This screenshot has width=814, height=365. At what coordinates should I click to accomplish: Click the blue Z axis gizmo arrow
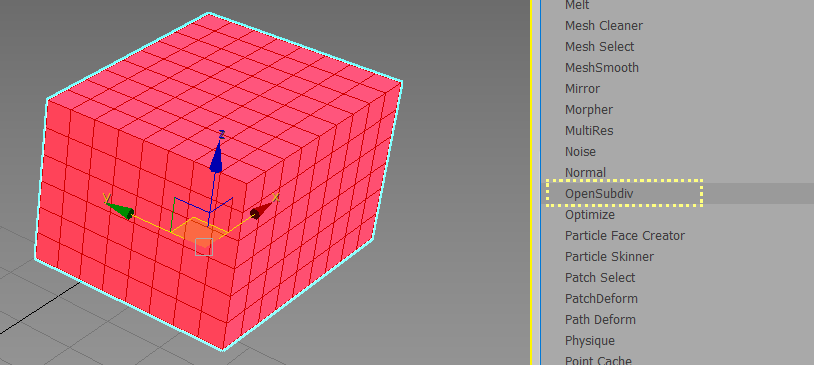point(216,158)
